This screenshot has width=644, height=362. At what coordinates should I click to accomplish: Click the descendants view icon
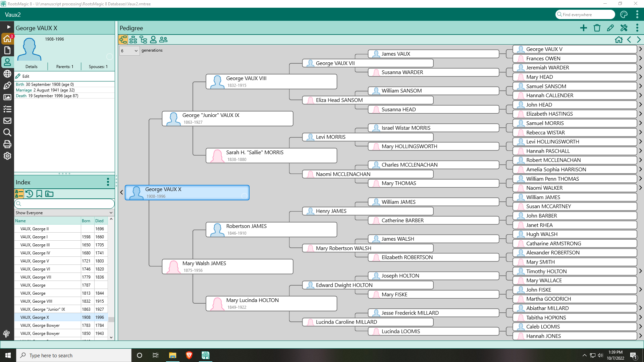coord(143,40)
